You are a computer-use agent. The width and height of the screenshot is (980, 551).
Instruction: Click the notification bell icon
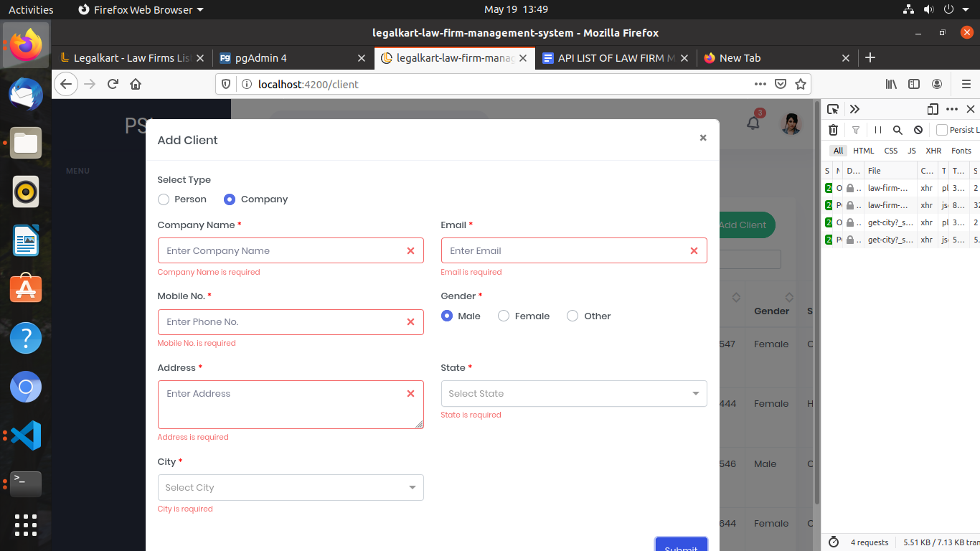point(753,123)
